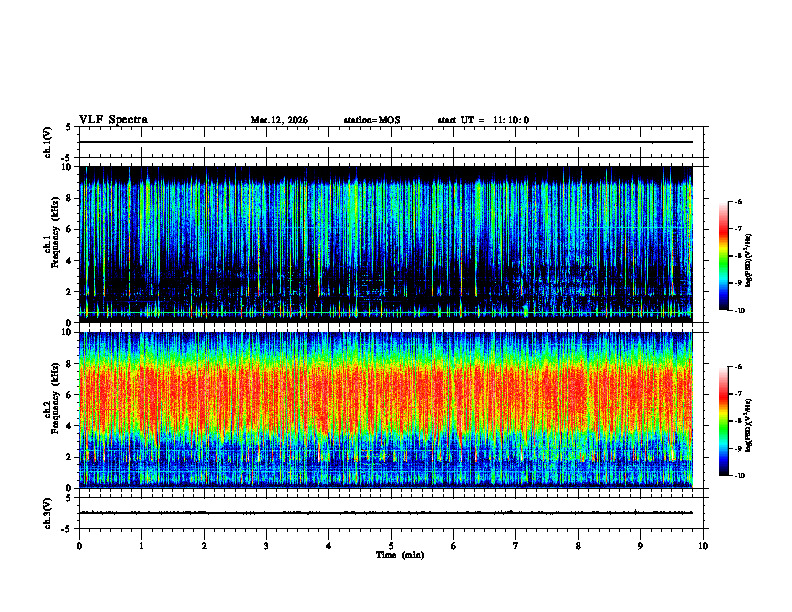Viewport: 792px width, 612px height.
Task: Click the ch.1 spectrogram color bar
Action: pos(723,256)
